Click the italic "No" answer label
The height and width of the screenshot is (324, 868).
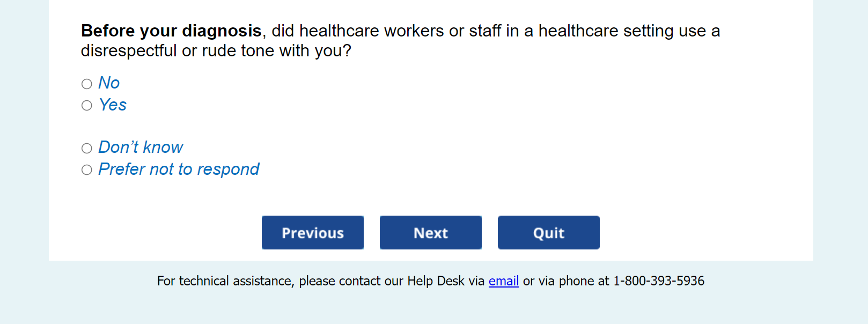pyautogui.click(x=109, y=83)
